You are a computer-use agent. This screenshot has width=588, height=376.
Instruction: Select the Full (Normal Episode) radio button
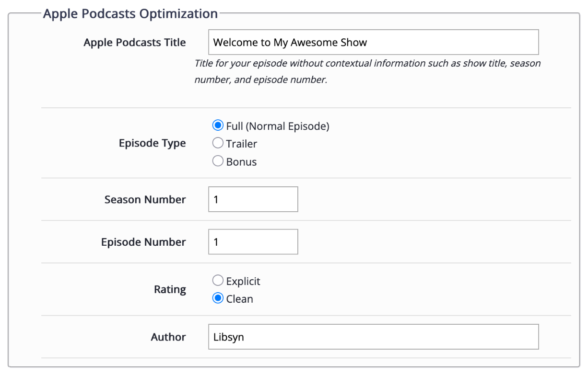coord(218,125)
